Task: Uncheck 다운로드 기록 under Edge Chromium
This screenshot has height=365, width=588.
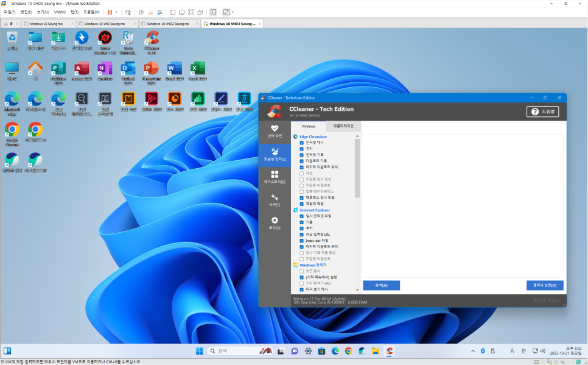Action: click(x=301, y=161)
